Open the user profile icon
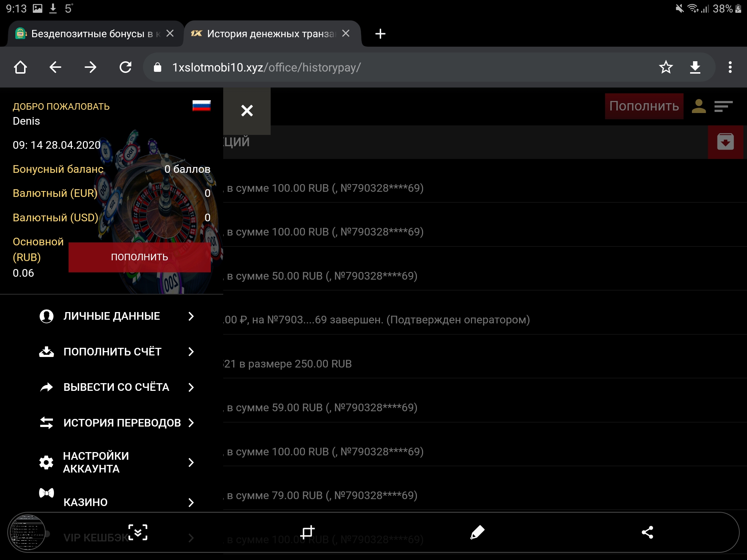Viewport: 747px width, 560px height. (x=698, y=106)
